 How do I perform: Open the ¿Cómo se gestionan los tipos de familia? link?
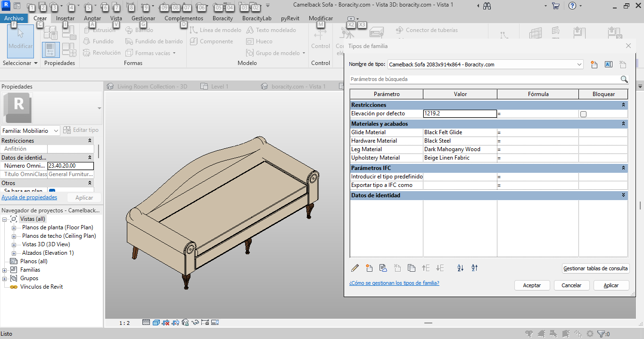coord(394,283)
